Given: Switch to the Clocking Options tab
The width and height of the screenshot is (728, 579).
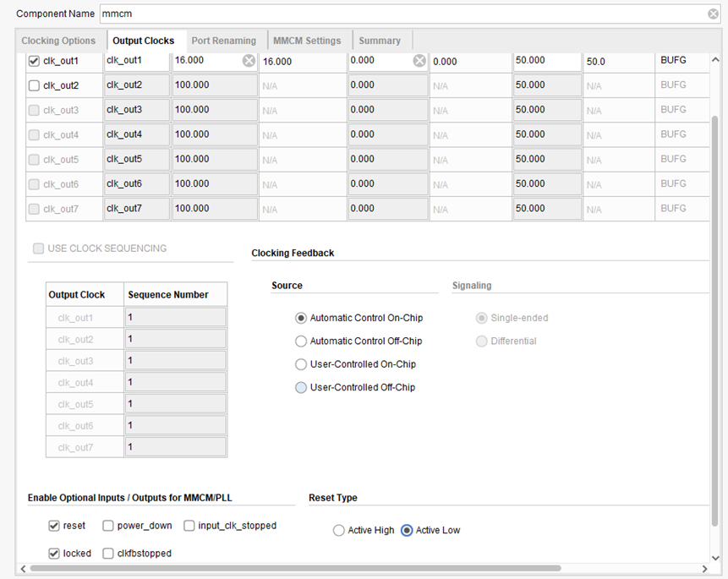Looking at the screenshot, I should (58, 41).
